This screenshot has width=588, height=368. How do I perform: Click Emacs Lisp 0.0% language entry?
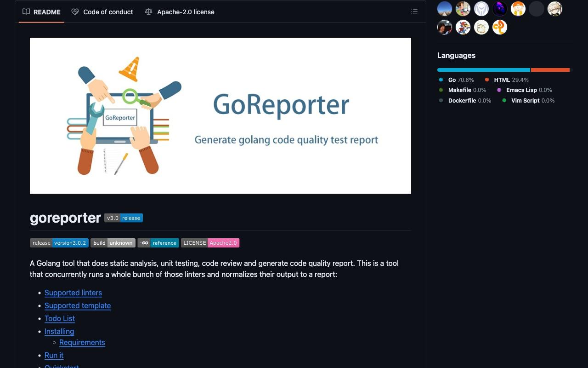[x=524, y=90]
